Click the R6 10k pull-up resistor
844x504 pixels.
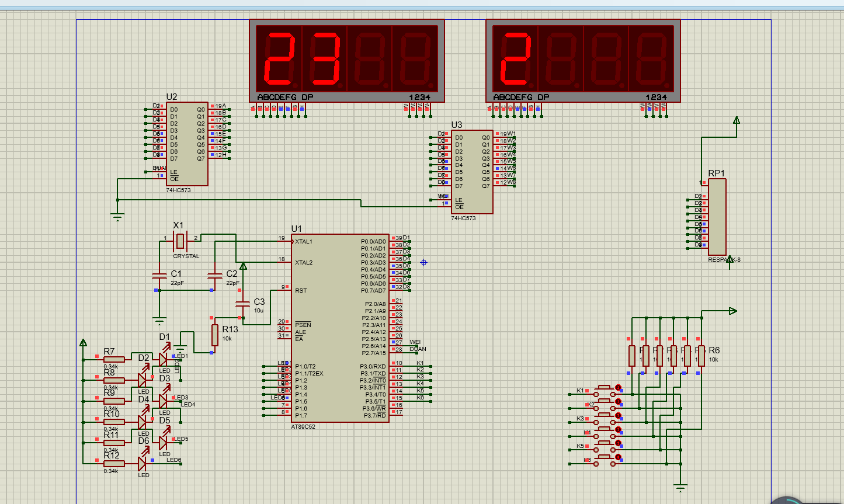701,356
